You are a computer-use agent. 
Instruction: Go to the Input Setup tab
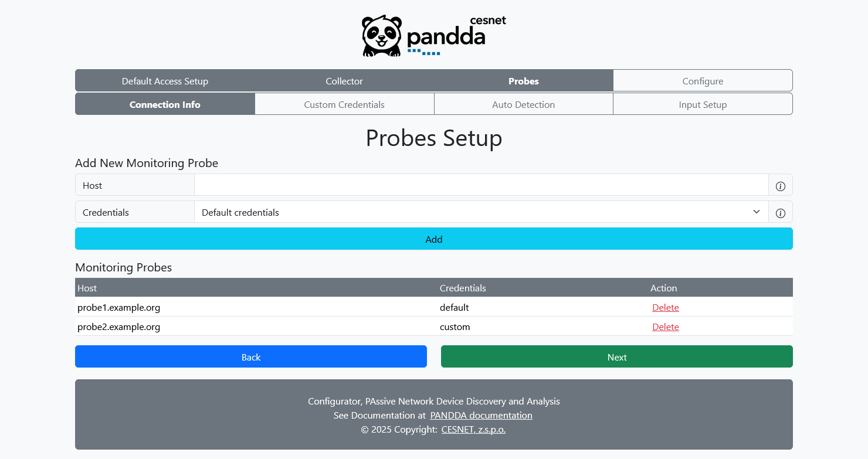click(x=703, y=104)
